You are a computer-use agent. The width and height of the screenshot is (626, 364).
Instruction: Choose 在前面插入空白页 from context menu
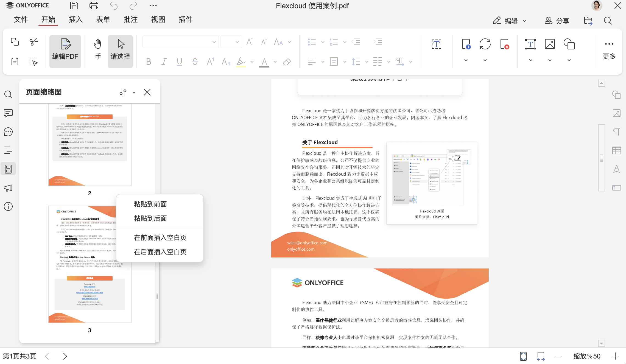click(x=160, y=238)
